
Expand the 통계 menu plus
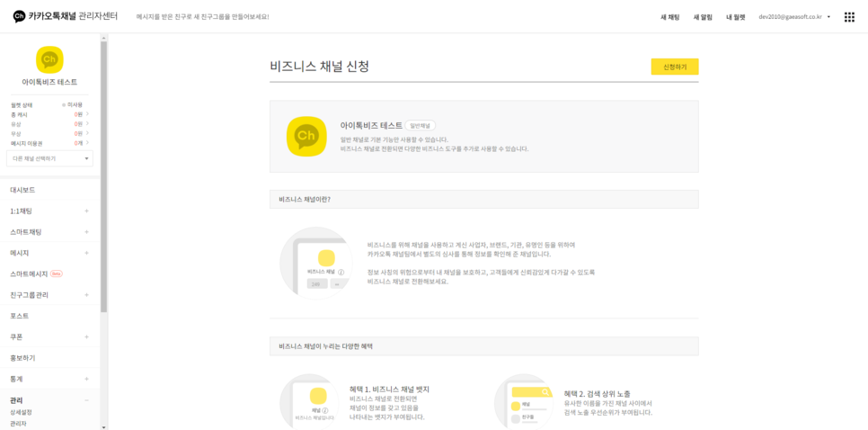coord(86,379)
